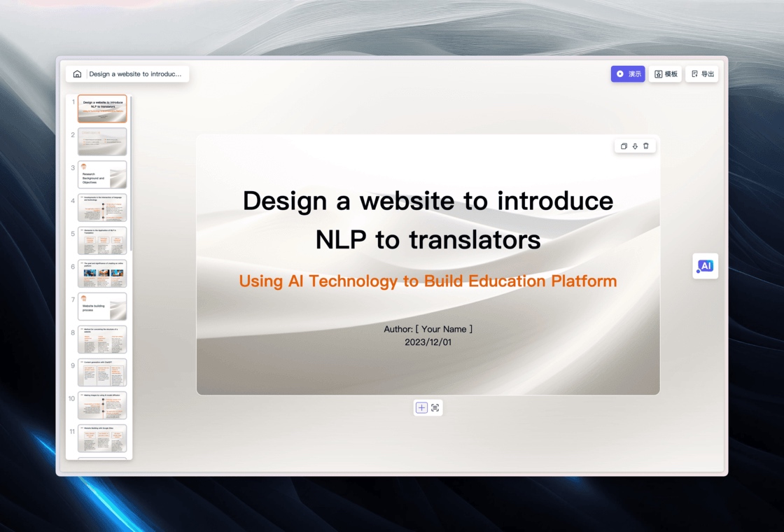Add a new slide with plus icon
Image resolution: width=784 pixels, height=532 pixels.
click(421, 408)
